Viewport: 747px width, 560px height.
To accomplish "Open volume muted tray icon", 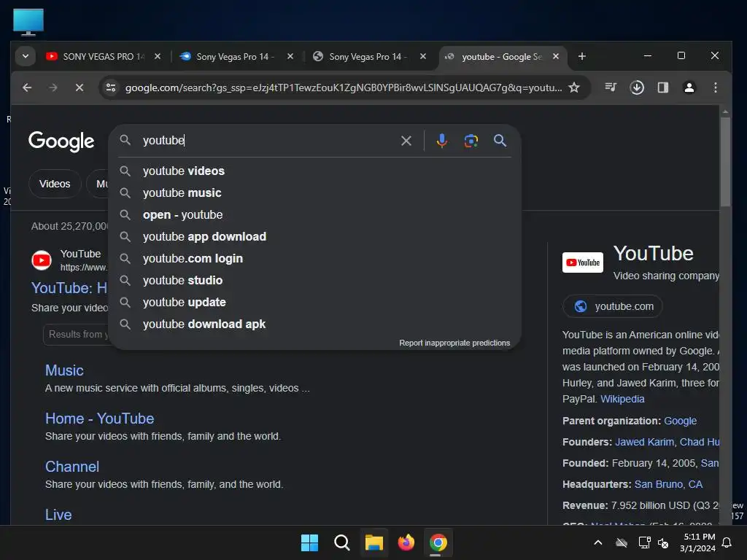I will pyautogui.click(x=662, y=542).
